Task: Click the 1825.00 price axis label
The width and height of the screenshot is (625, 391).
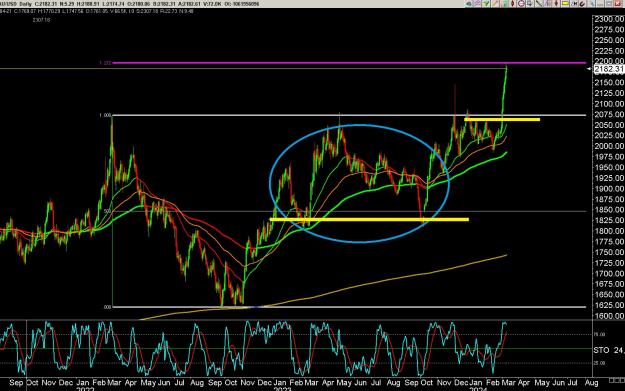Action: pos(609,220)
